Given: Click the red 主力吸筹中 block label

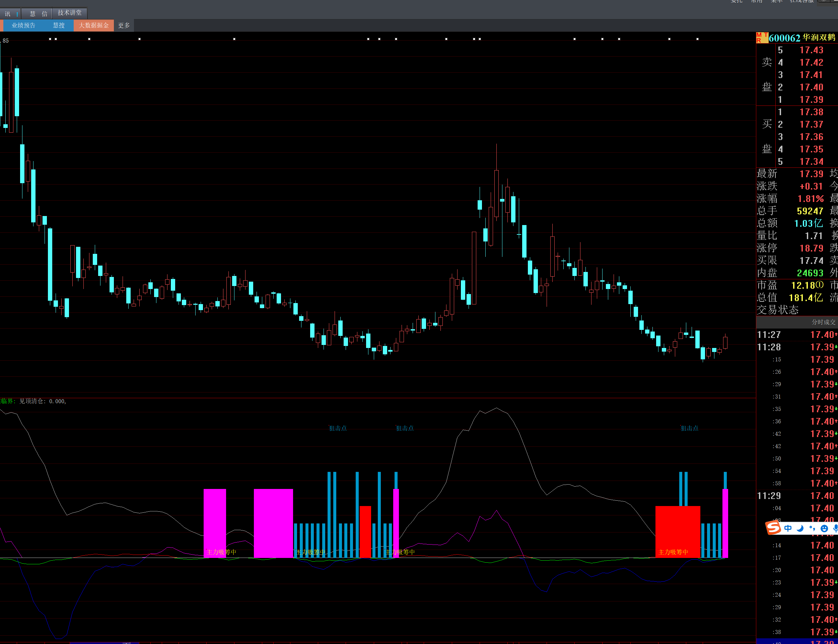Looking at the screenshot, I should 673,552.
